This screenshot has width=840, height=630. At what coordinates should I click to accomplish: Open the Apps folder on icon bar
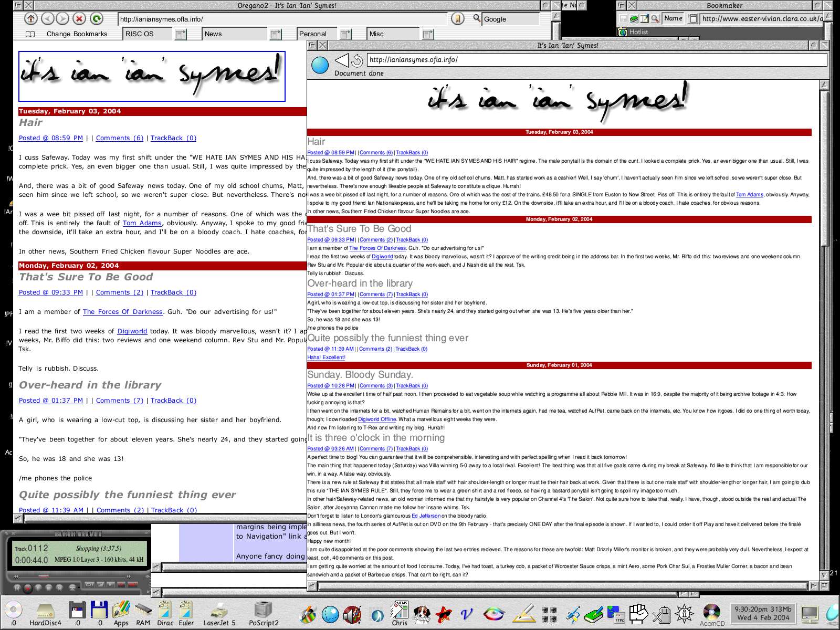click(x=121, y=612)
